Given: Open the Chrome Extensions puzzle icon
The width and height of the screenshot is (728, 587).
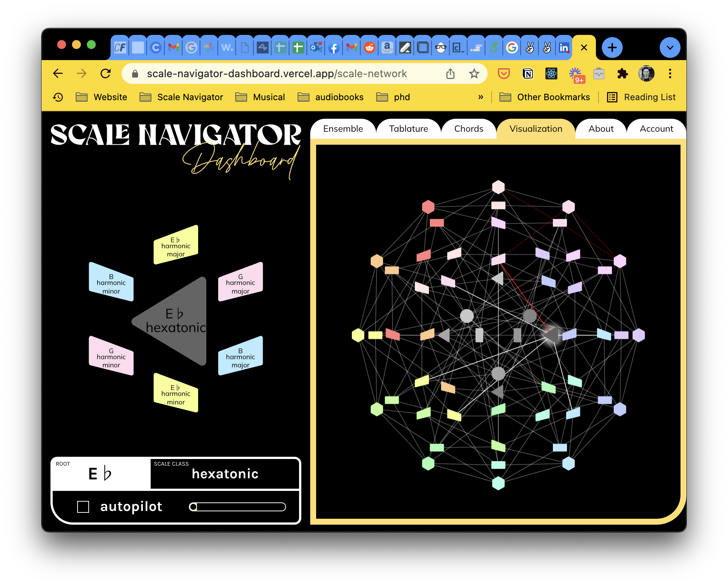Looking at the screenshot, I should [x=622, y=73].
